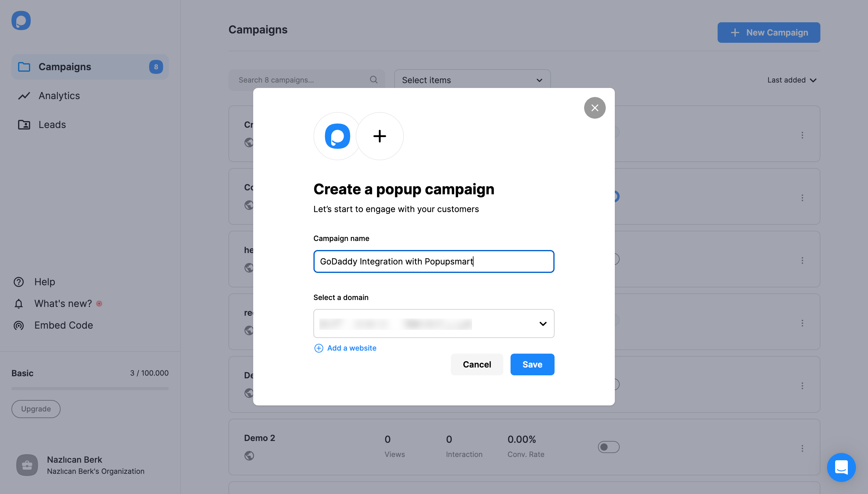
Task: Click the Upgrade plan button
Action: click(x=36, y=409)
